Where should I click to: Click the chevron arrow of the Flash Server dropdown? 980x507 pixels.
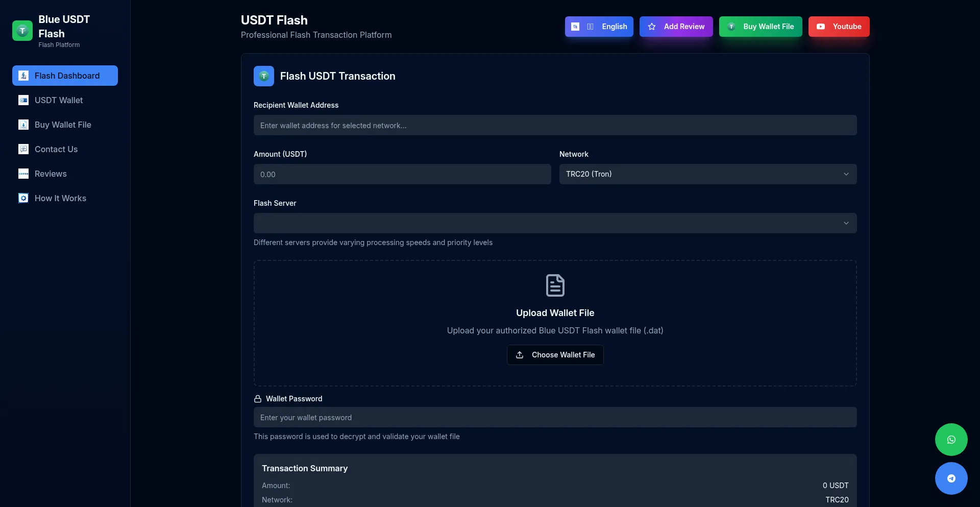pos(846,223)
